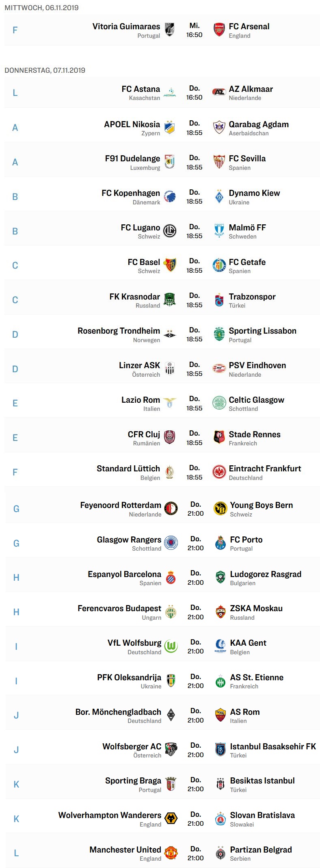
Task: Open the Dynamo Kiew team link
Action: click(254, 193)
